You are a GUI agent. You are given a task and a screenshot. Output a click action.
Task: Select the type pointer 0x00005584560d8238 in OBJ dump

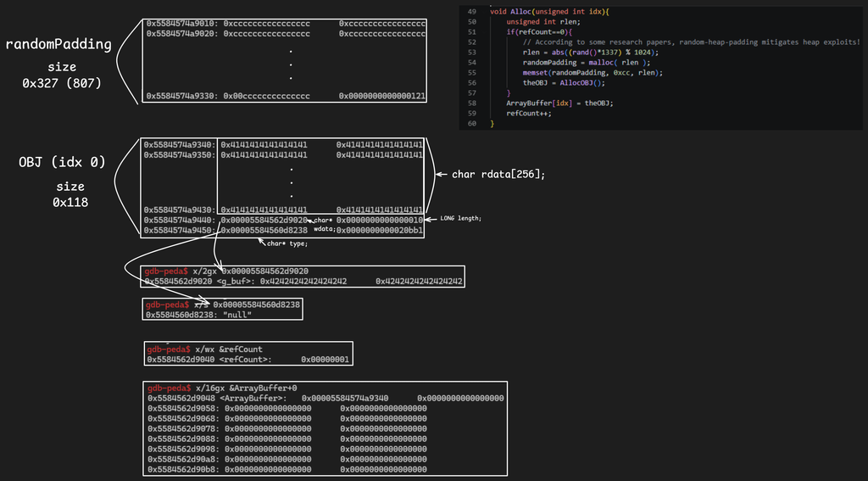tap(264, 230)
